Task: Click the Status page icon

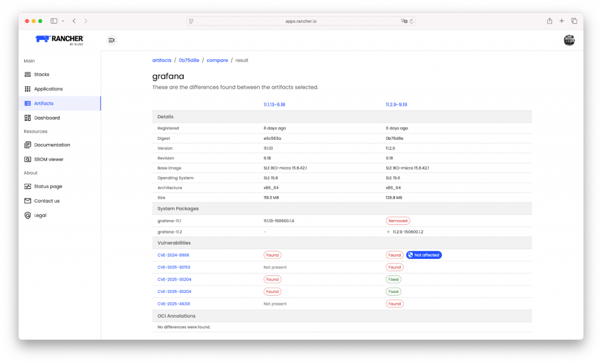Action: [x=28, y=187]
